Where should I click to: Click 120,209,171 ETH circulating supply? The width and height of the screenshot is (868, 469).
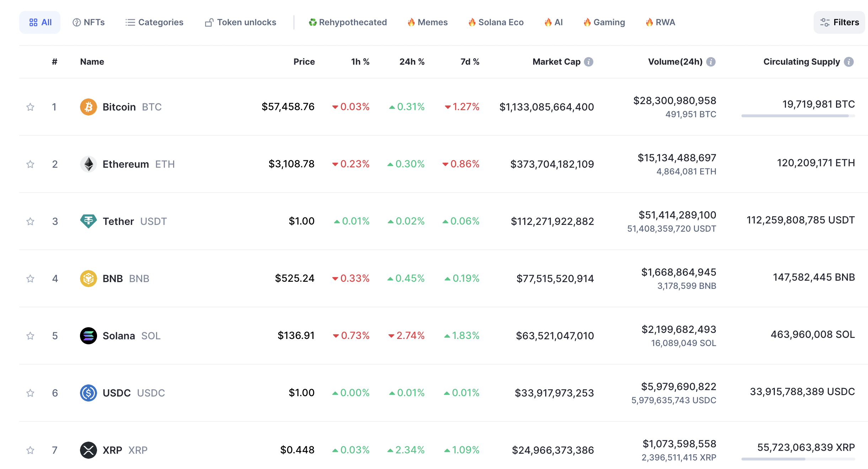816,163
